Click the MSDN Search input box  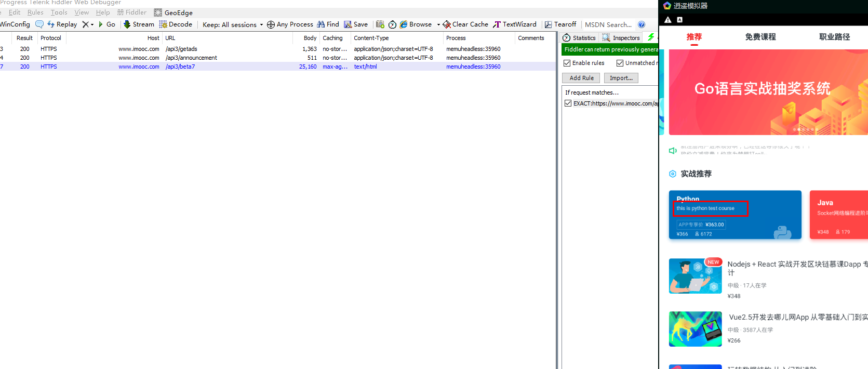(609, 24)
